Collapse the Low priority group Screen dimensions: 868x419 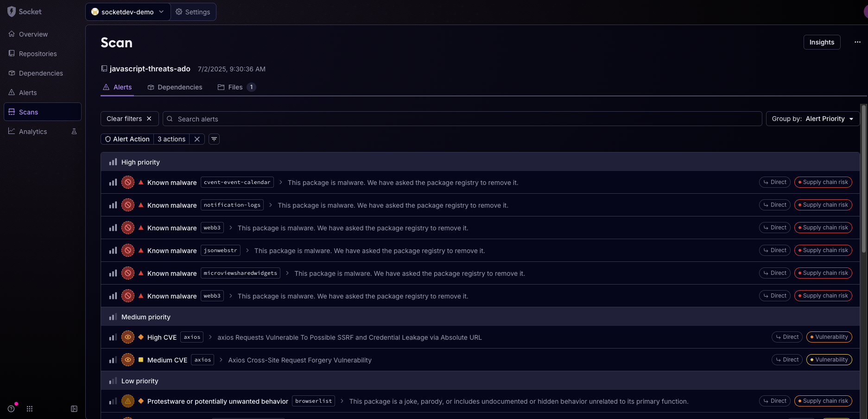click(480, 381)
